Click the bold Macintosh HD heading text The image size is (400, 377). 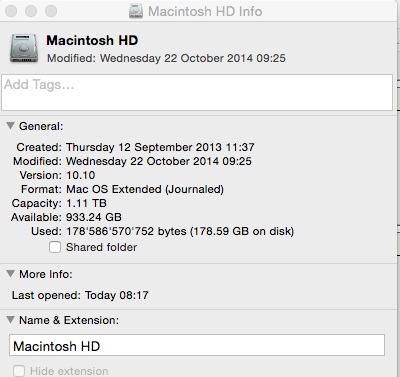point(92,40)
